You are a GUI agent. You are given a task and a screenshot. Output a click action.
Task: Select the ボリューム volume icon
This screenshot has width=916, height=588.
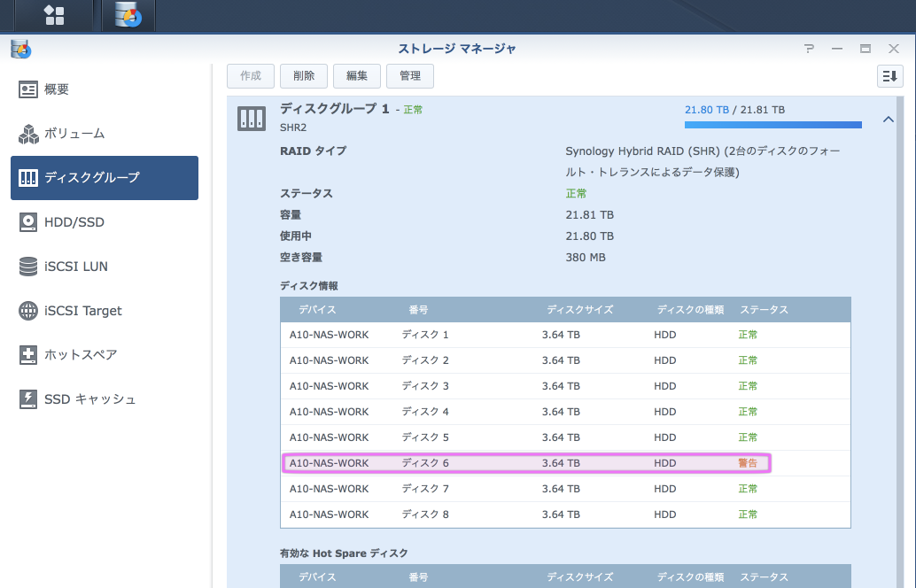[x=28, y=134]
